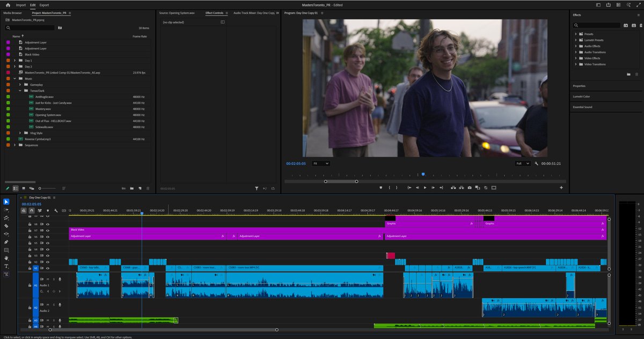644x339 pixels.
Task: Select the Type tool
Action: [6, 266]
